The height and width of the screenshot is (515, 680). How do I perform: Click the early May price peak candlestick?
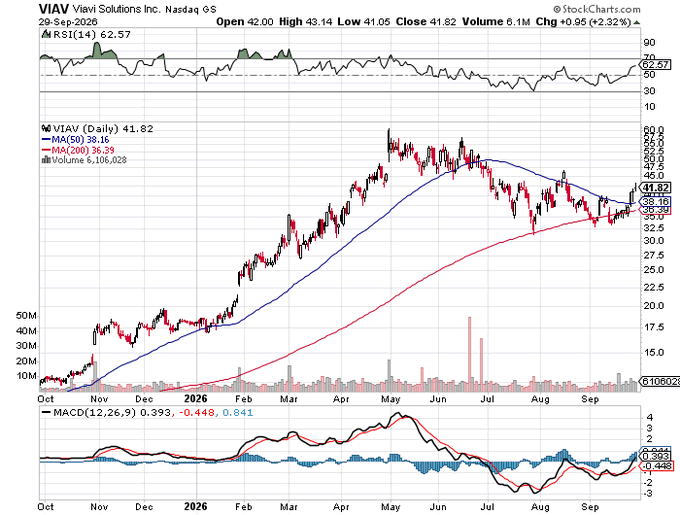click(x=389, y=145)
